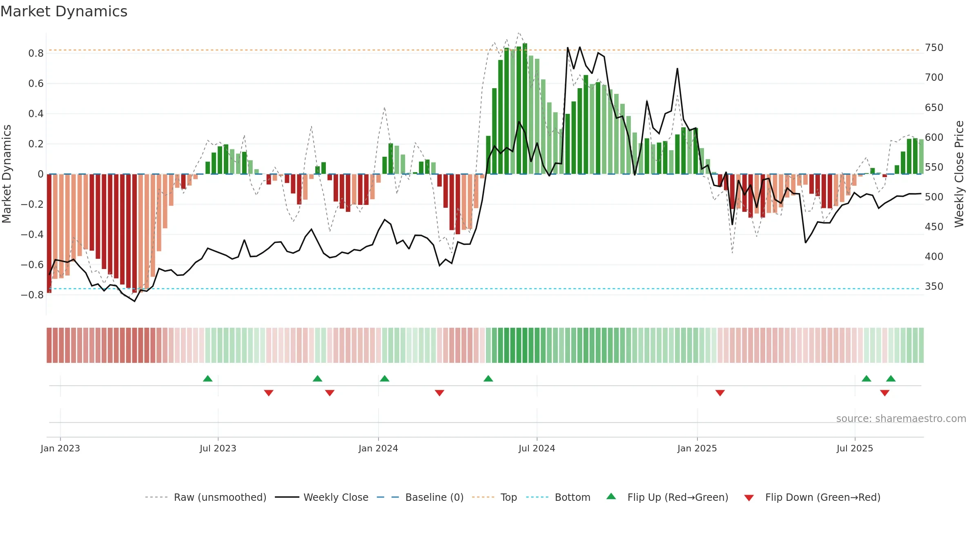Image resolution: width=980 pixels, height=551 pixels.
Task: Click the Weekly Close Price axis title
Action: pos(959,174)
